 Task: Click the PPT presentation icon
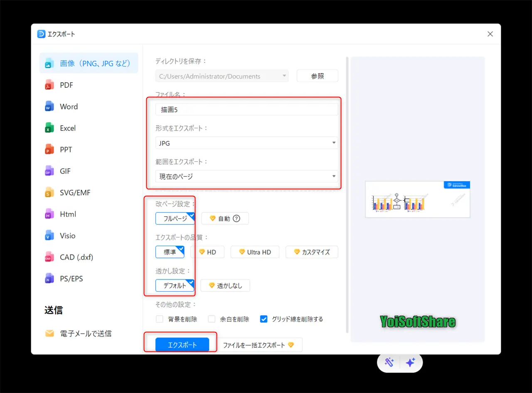[49, 150]
